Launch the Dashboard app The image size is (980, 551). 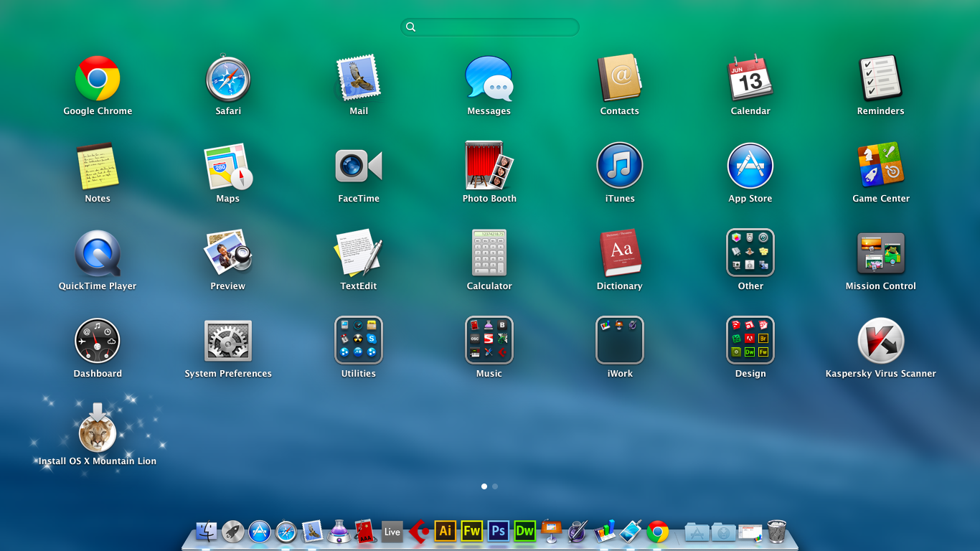coord(98,341)
